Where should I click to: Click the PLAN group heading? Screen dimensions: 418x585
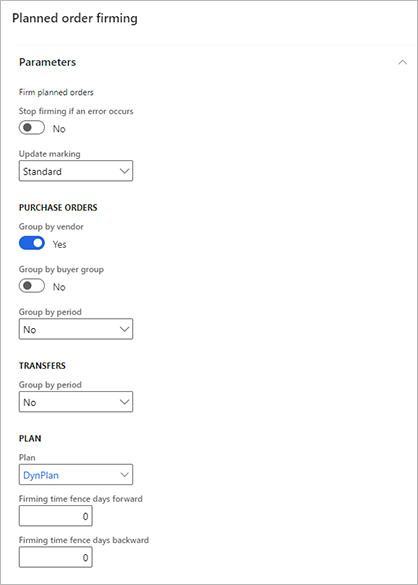30,438
